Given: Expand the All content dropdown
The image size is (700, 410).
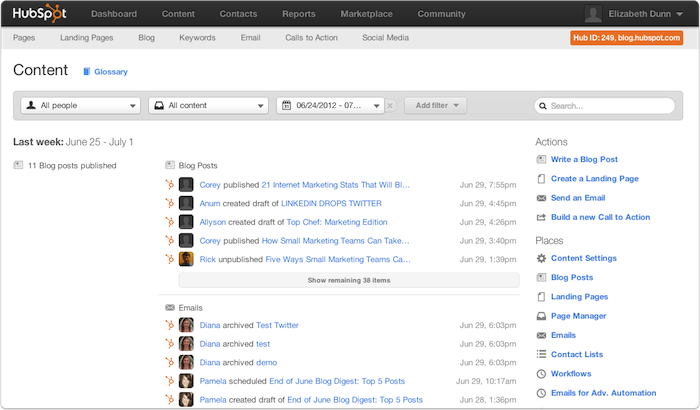Looking at the screenshot, I should [208, 105].
